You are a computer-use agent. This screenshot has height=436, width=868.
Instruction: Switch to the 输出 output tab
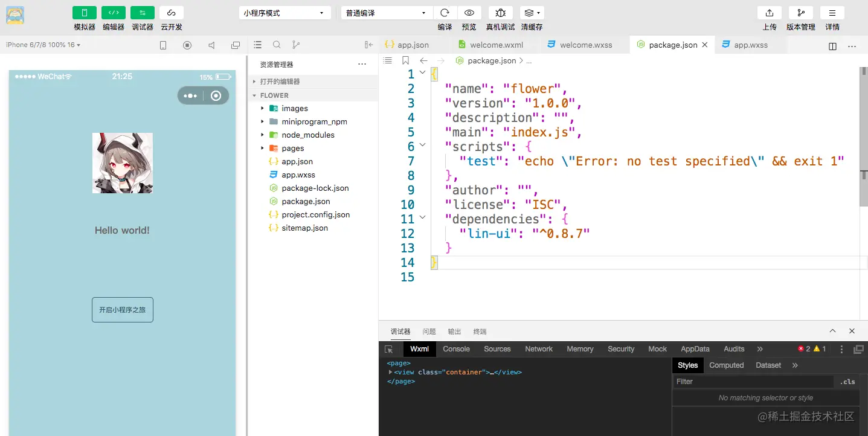454,332
